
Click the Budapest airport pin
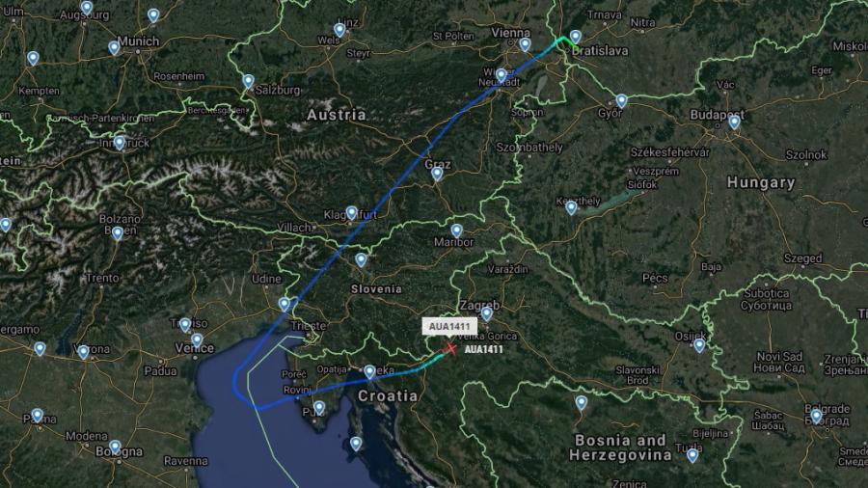point(735,122)
